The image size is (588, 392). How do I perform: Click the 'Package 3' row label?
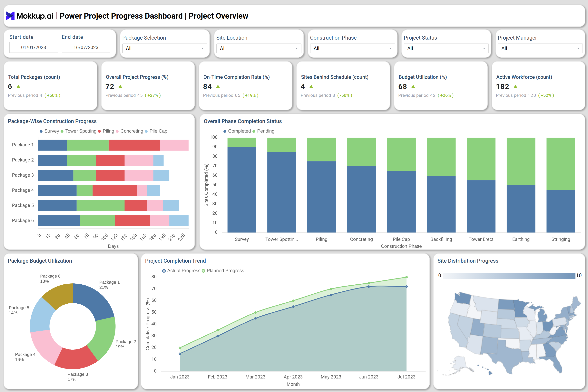23,175
